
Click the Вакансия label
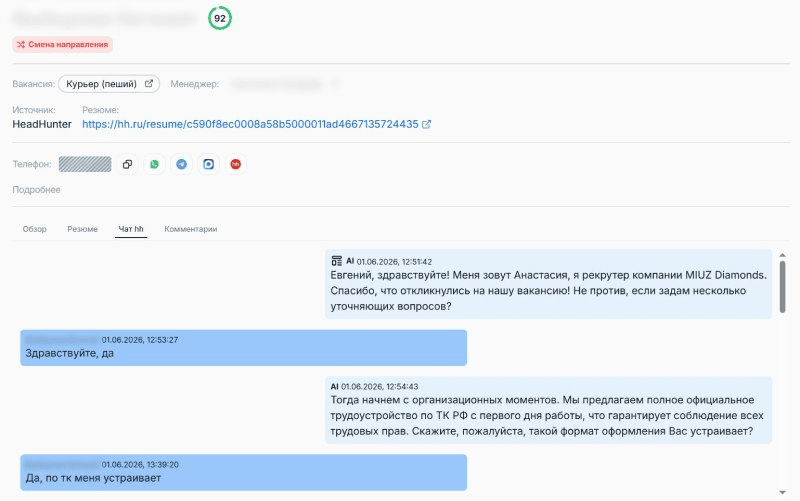coord(33,84)
